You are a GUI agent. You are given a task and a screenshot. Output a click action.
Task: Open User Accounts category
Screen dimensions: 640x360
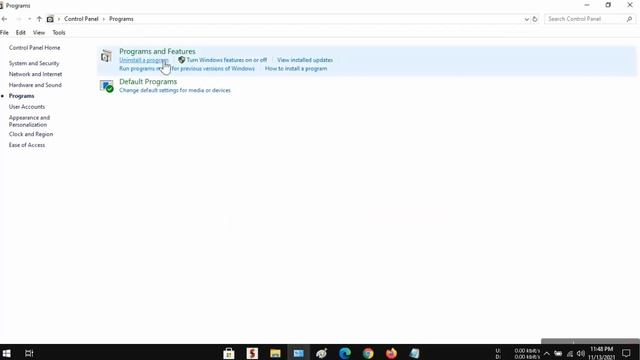[x=27, y=107]
